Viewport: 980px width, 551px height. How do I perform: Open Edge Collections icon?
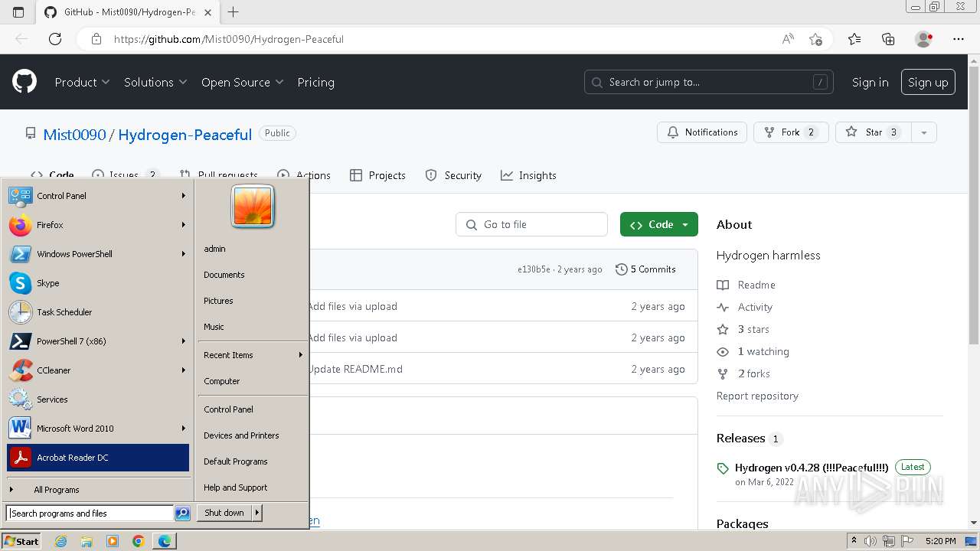tap(888, 39)
